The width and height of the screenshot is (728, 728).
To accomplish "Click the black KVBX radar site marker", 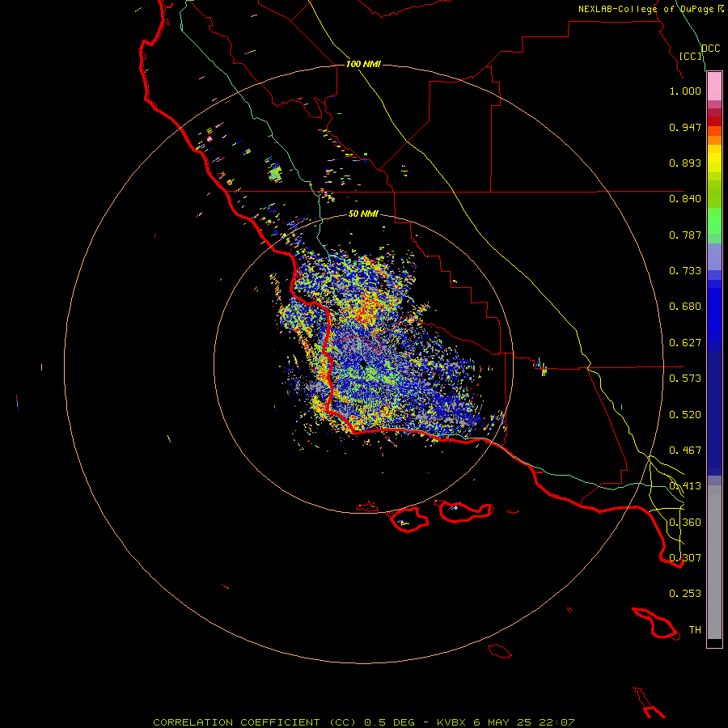I will point(363,365).
